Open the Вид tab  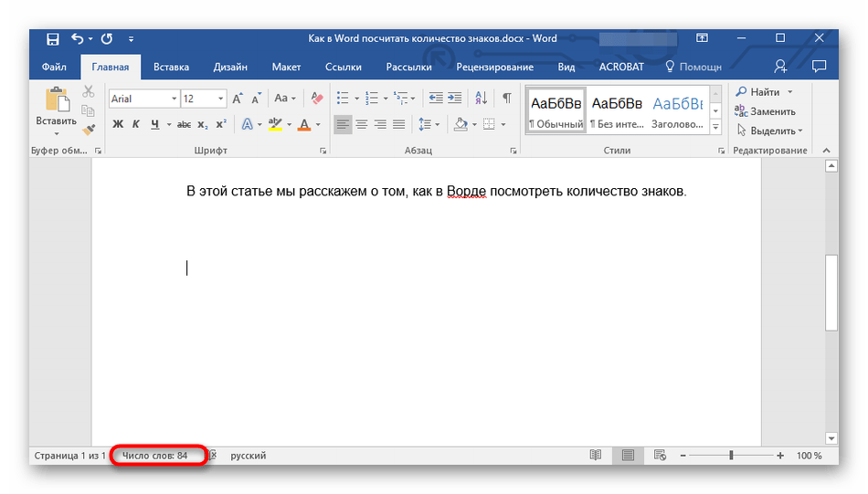[566, 67]
